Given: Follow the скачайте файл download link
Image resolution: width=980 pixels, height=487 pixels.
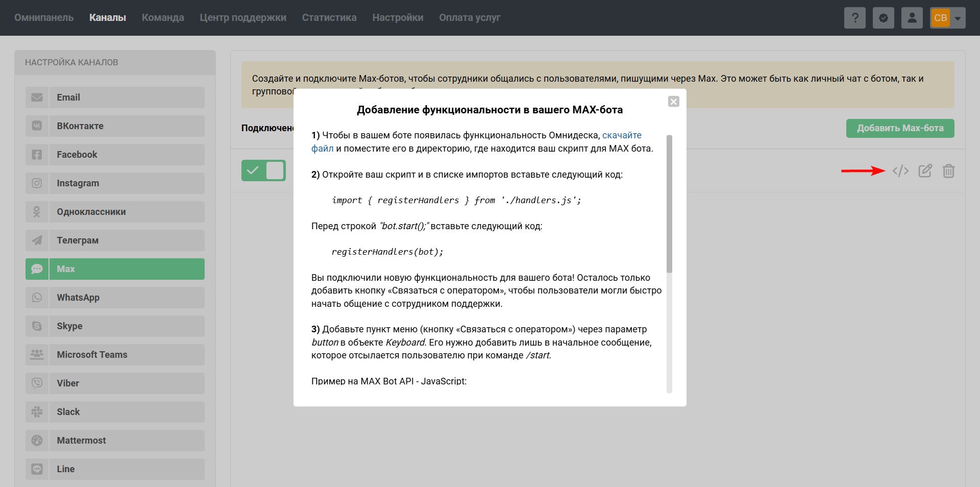Looking at the screenshot, I should point(622,135).
